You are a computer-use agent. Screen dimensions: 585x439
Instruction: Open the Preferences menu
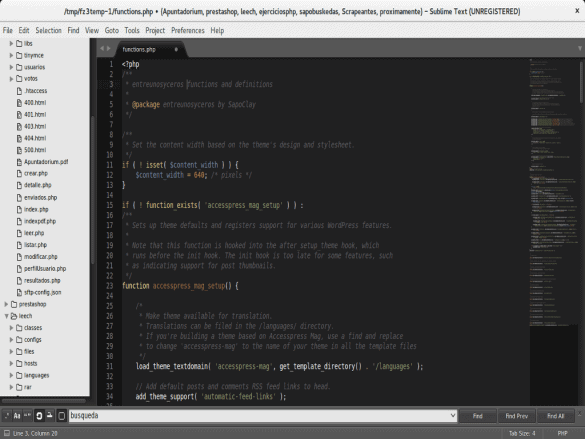(x=188, y=30)
